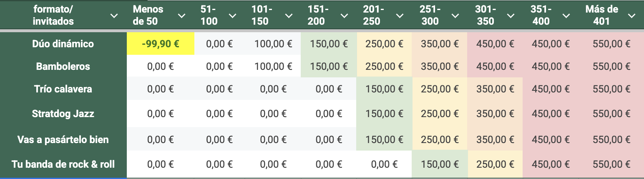Viewport: 644px width, 179px height.
Task: Select the Dúo dinámico row header cell
Action: pyautogui.click(x=63, y=43)
